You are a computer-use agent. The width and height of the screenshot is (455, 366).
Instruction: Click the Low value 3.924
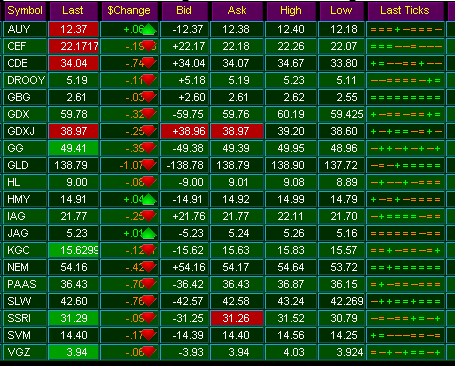point(341,352)
